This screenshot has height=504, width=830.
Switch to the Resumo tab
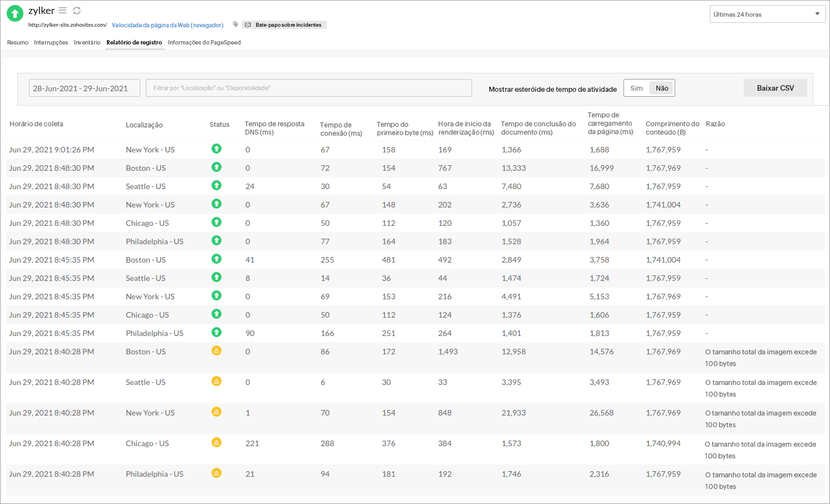tap(17, 42)
